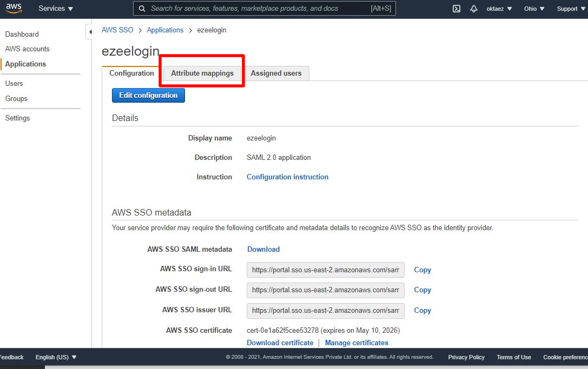Switch to the Attribute mappings tab
The width and height of the screenshot is (588, 369).
tap(202, 73)
